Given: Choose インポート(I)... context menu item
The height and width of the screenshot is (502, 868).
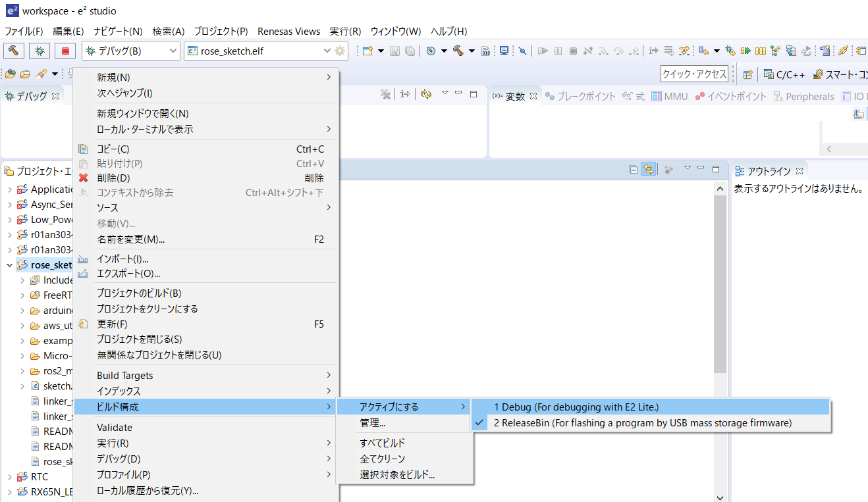Looking at the screenshot, I should [x=205, y=259].
